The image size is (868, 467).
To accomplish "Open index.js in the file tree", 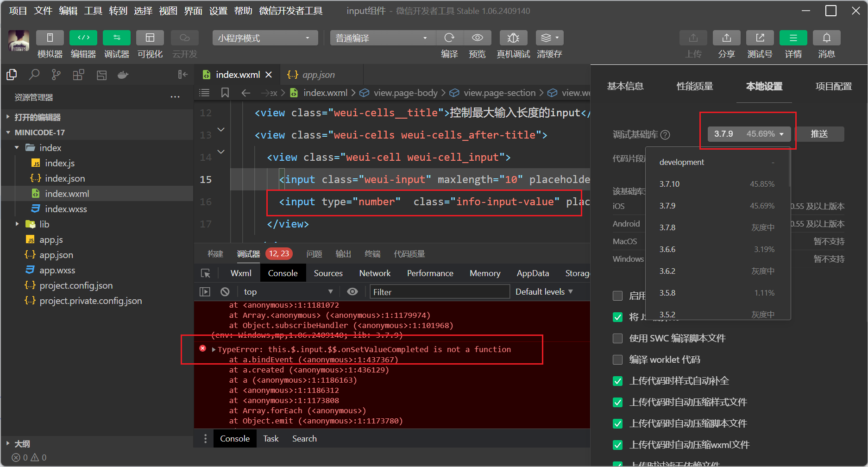I will (x=60, y=163).
